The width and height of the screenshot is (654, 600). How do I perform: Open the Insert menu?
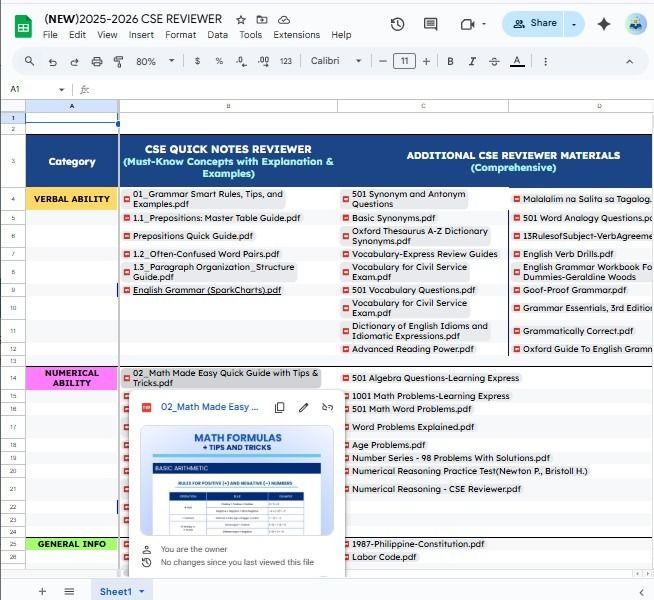pyautogui.click(x=141, y=35)
